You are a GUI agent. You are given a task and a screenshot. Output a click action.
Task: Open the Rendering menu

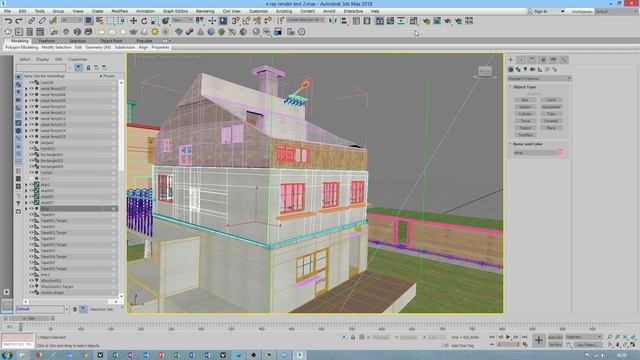click(205, 11)
